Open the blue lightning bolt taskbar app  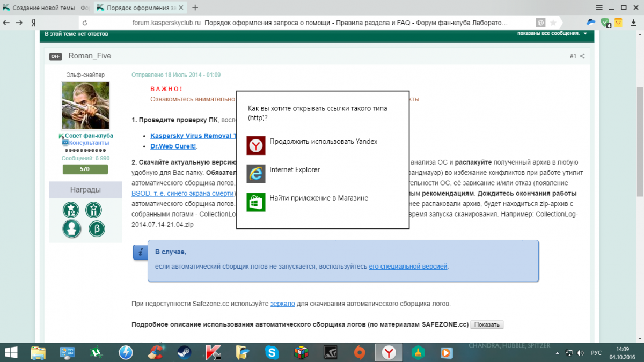(126, 352)
